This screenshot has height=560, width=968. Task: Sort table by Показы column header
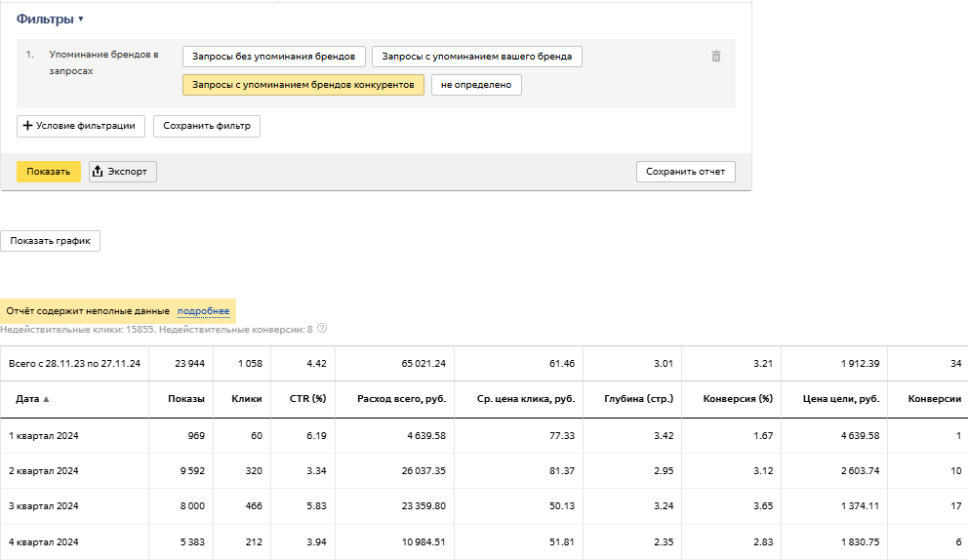click(x=185, y=399)
